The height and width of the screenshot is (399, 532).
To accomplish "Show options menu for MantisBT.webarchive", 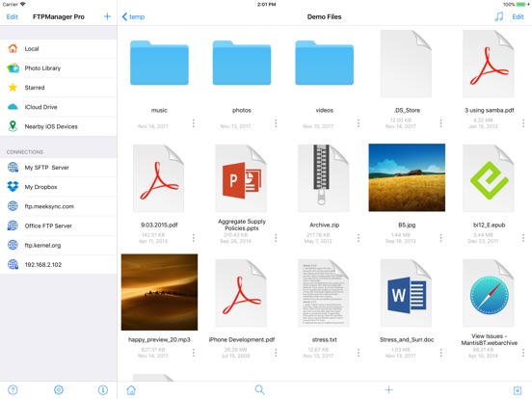I will click(523, 353).
